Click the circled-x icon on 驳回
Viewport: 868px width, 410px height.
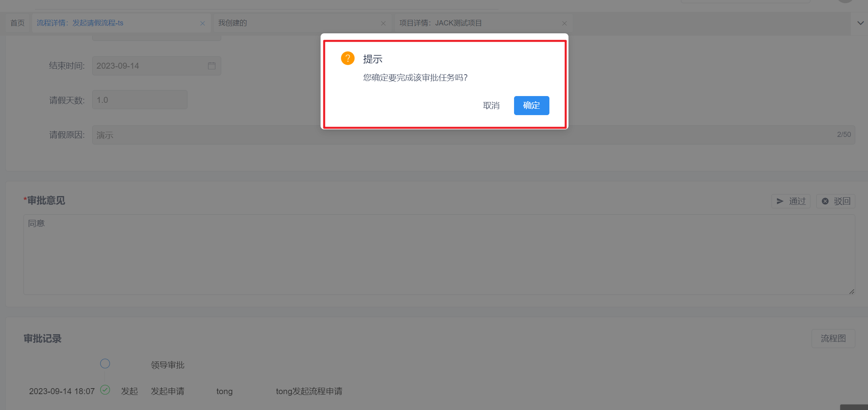coord(825,201)
